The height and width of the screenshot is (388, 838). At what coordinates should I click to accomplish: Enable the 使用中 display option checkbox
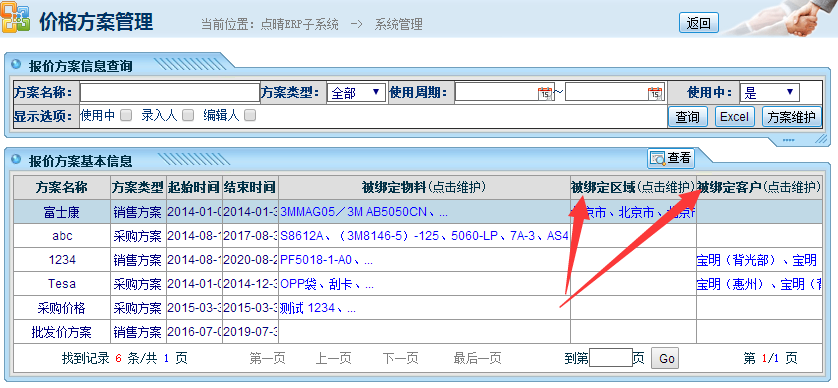(126, 115)
